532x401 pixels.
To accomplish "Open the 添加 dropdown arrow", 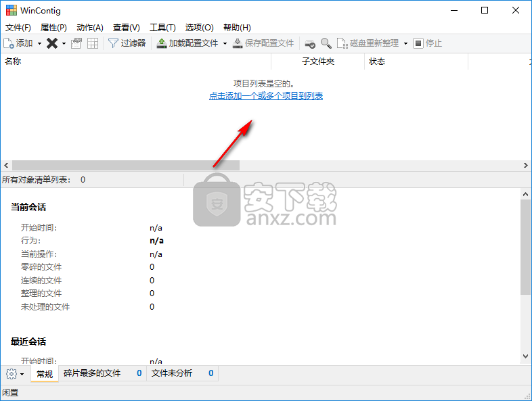I will coord(39,43).
